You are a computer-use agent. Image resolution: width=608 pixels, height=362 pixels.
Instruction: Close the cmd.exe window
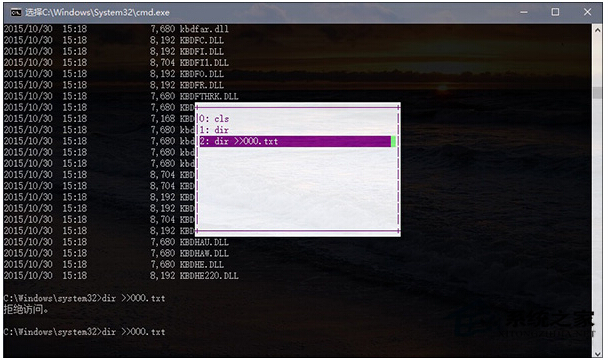coord(587,12)
